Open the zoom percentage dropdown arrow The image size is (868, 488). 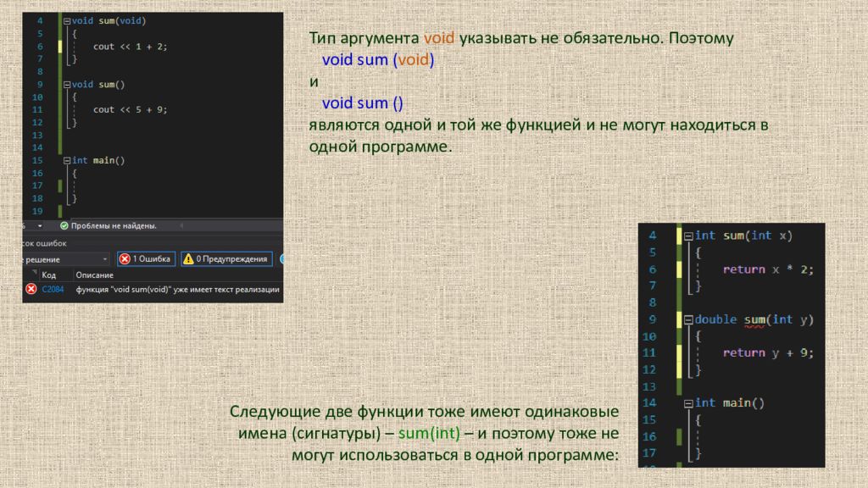coord(40,226)
